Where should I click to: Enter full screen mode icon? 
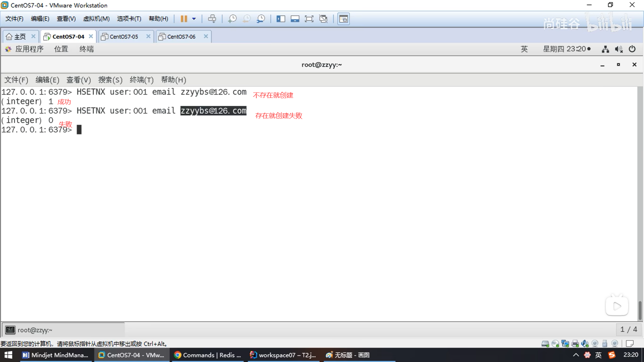pos(309,19)
